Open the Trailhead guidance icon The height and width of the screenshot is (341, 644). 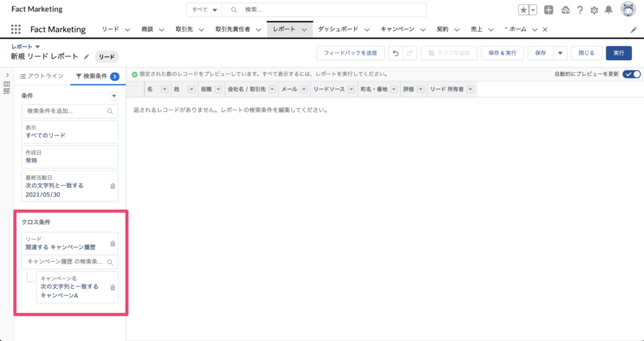coord(565,10)
